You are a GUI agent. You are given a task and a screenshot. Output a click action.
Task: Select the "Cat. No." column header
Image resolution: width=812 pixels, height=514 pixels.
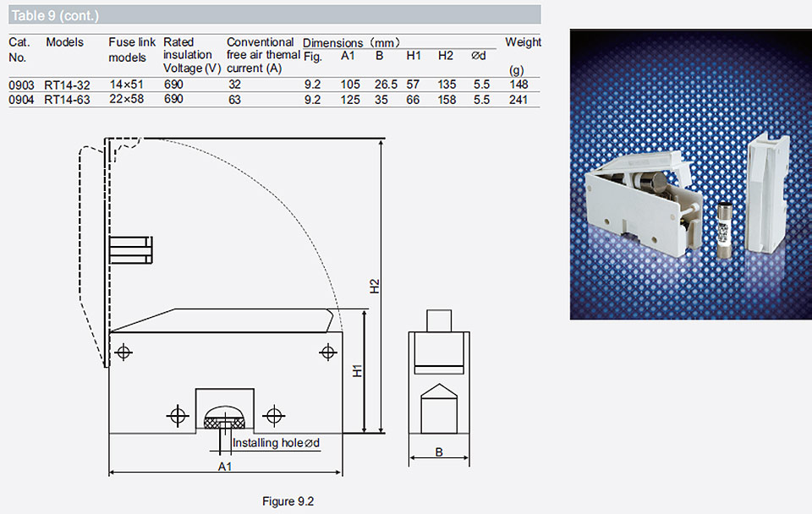[19, 50]
